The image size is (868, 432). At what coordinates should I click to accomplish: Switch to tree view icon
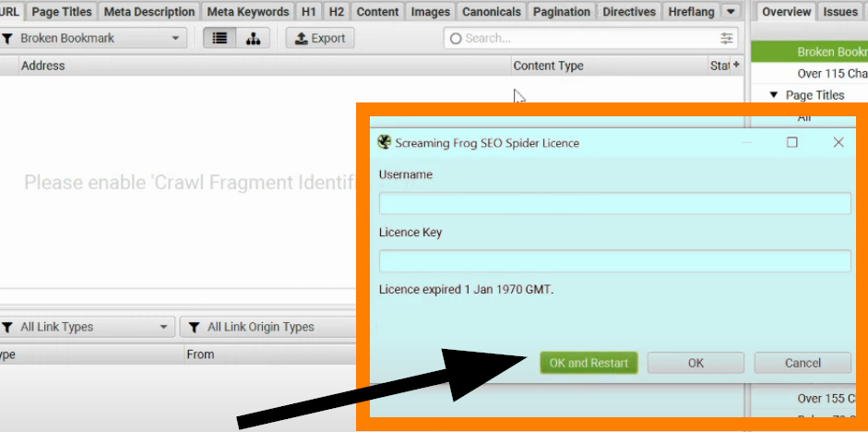point(253,38)
